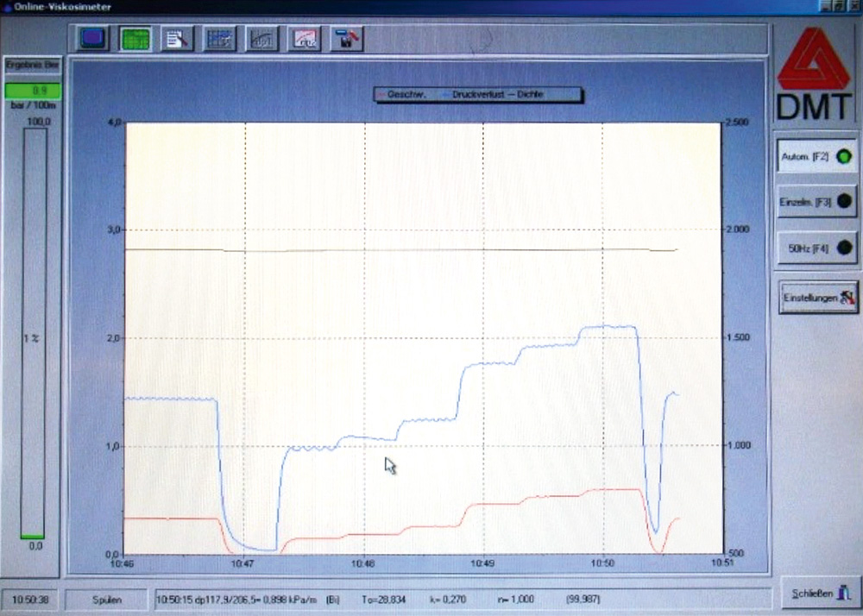
Task: Activate Einzelm. [F3] mode
Action: pyautogui.click(x=816, y=203)
